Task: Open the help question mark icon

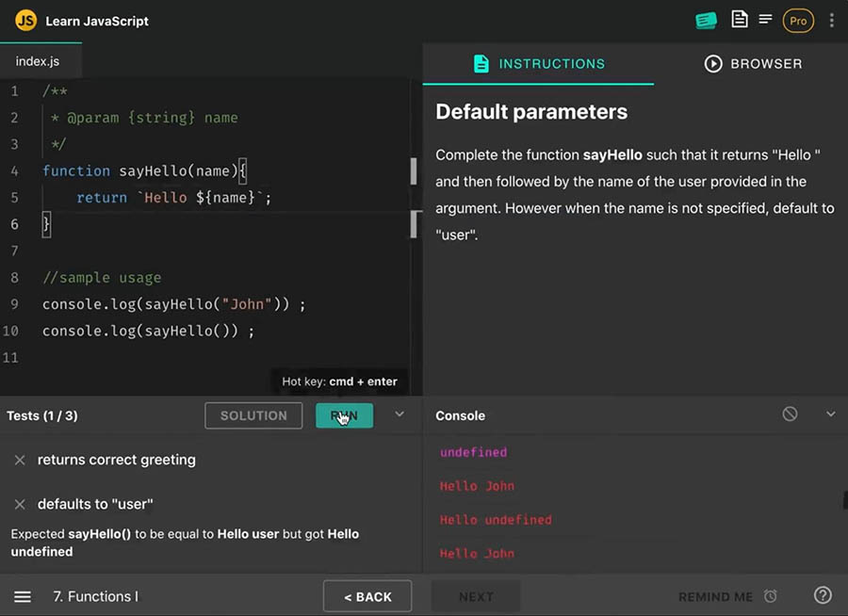Action: (x=823, y=596)
